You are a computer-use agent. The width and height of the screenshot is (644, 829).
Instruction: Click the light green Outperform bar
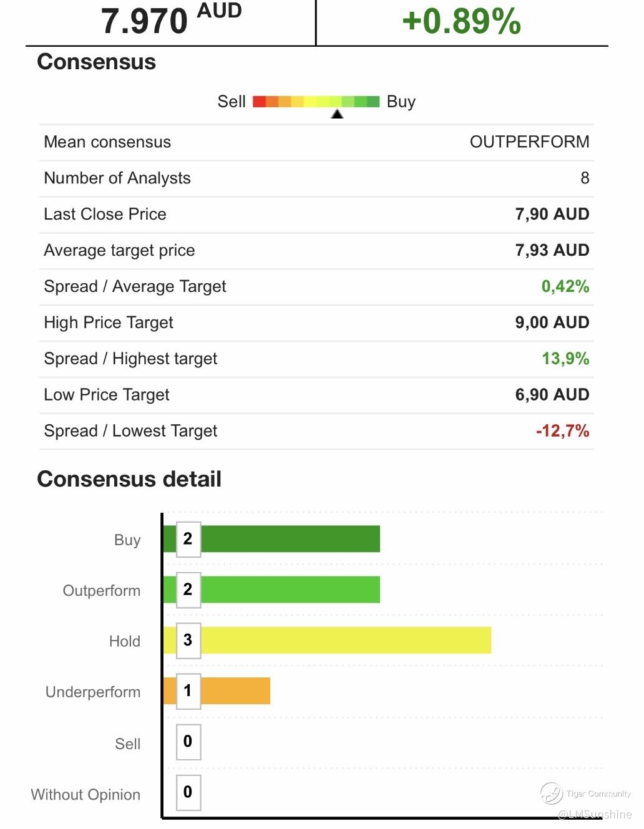coord(271,589)
